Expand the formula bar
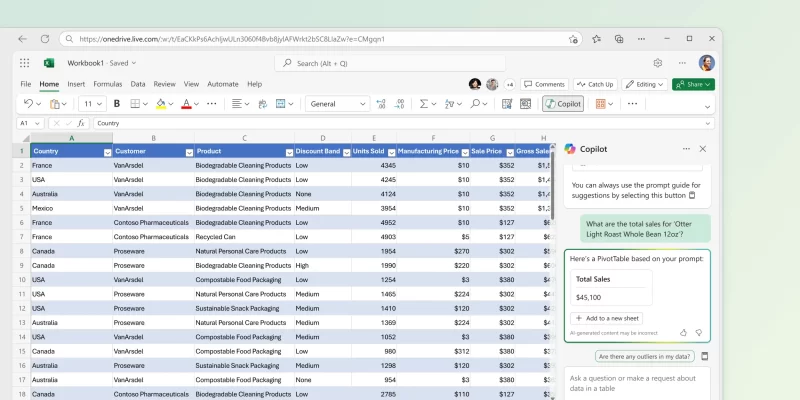Image resolution: width=800 pixels, height=400 pixels. point(708,123)
